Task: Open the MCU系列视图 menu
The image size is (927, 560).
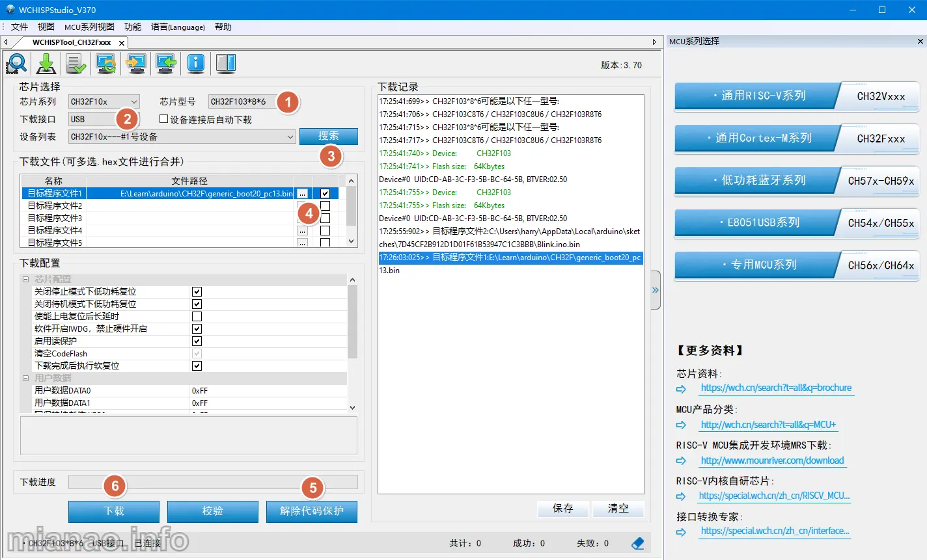Action: 89,27
